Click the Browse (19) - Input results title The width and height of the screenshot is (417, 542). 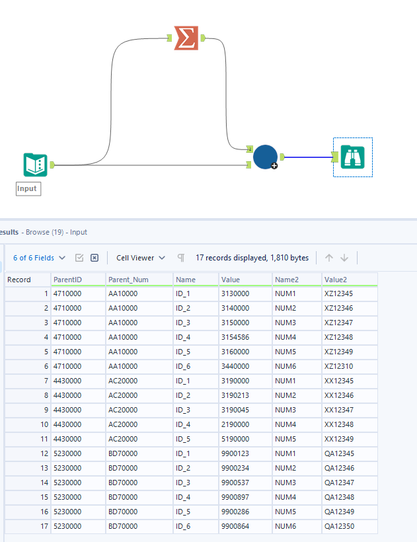[56, 232]
